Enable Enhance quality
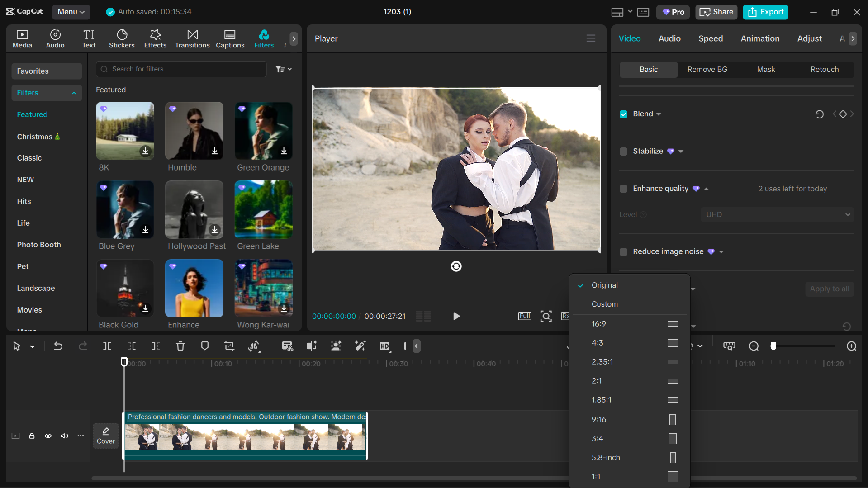The width and height of the screenshot is (868, 488). [623, 189]
